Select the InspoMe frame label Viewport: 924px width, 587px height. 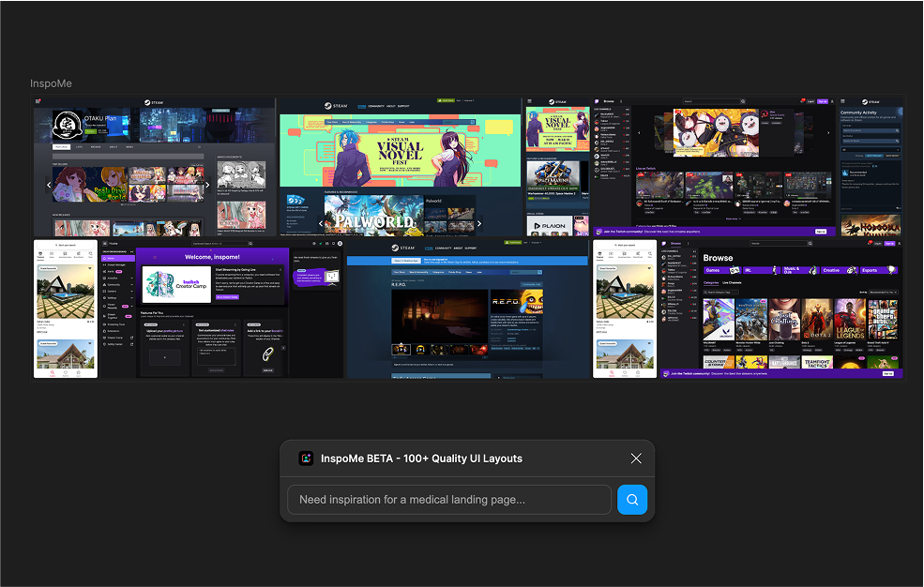51,83
